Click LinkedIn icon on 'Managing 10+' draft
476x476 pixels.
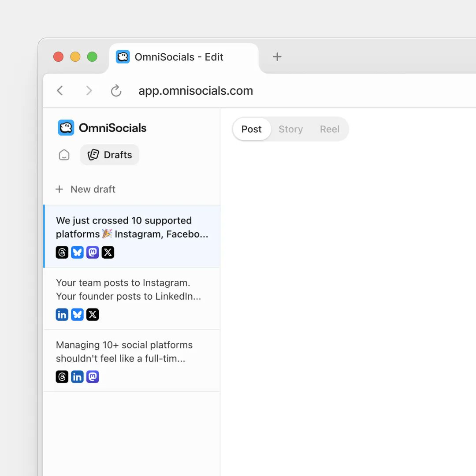[x=77, y=377]
